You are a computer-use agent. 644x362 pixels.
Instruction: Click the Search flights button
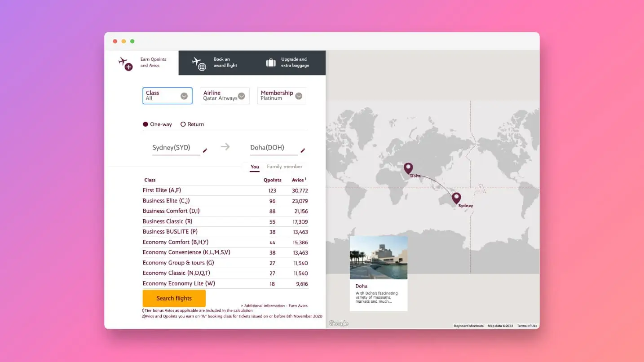pos(174,298)
